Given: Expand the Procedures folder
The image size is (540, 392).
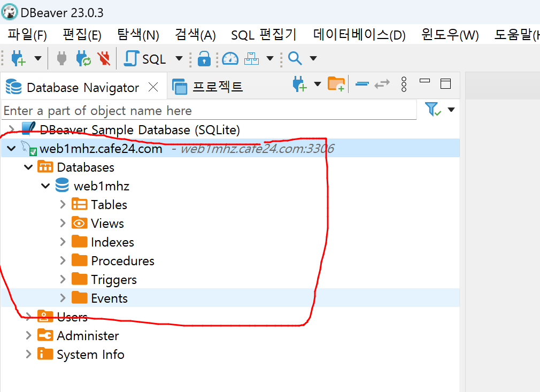Looking at the screenshot, I should coord(63,261).
